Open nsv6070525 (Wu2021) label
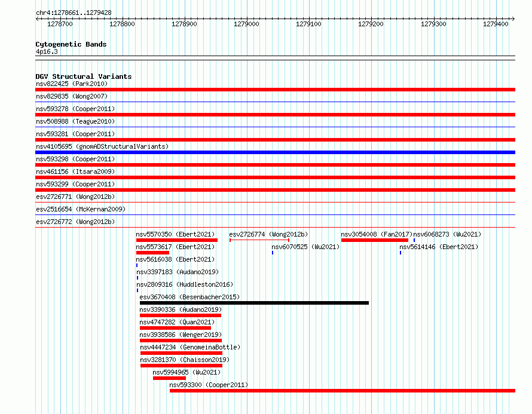Viewport: 532px width, 414px height. point(305,247)
